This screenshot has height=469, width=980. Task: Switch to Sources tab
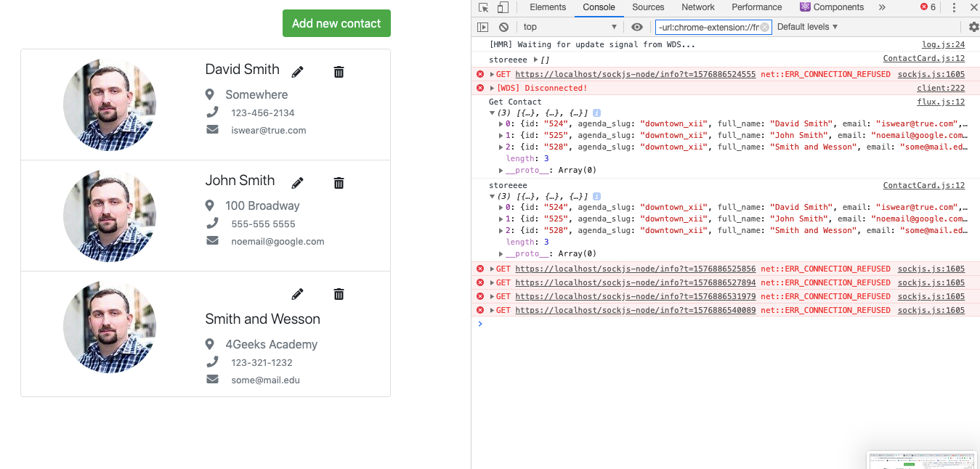click(x=648, y=7)
